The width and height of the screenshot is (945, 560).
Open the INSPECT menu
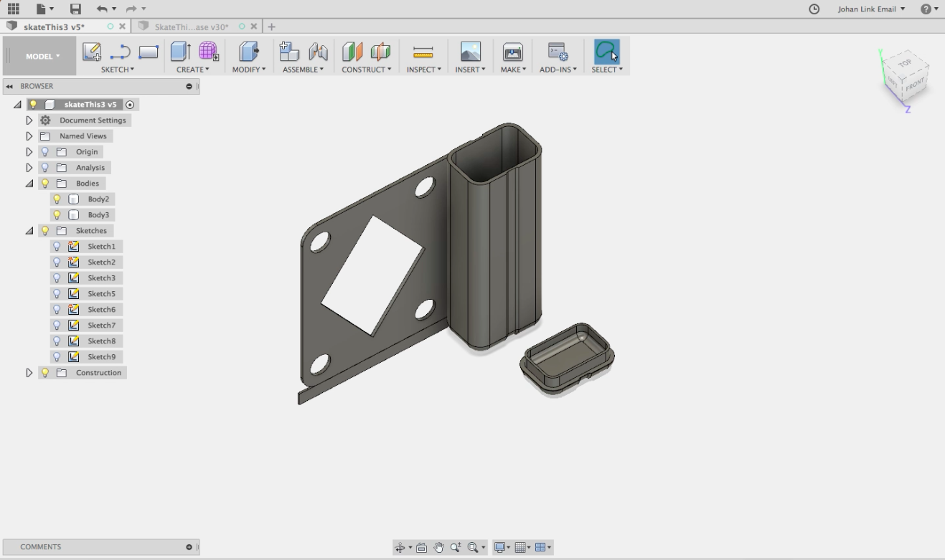point(424,70)
